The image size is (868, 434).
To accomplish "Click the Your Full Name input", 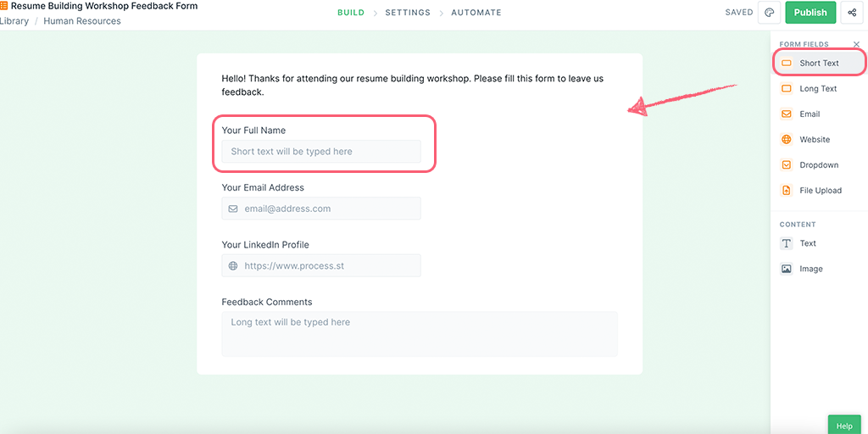I will 321,151.
